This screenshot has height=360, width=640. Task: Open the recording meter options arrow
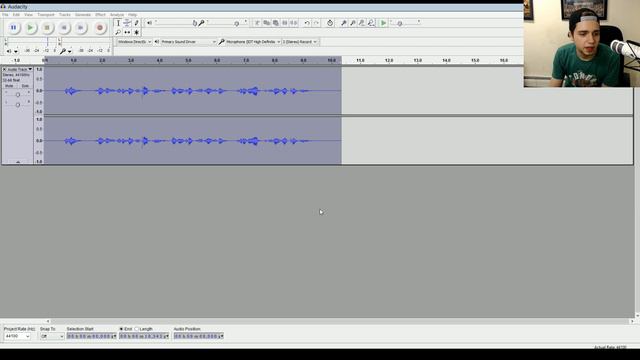69,51
